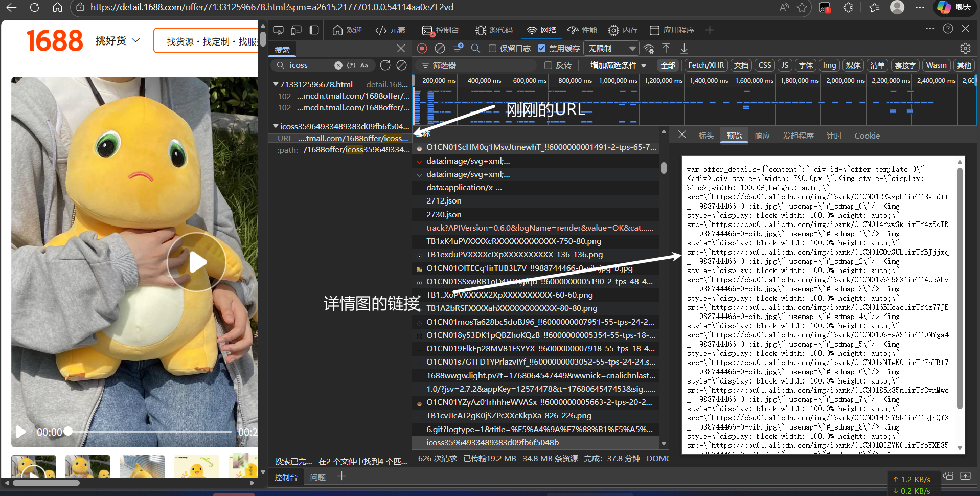980x496 pixels.
Task: Toggle the 反转 filter checkbox
Action: pos(548,65)
